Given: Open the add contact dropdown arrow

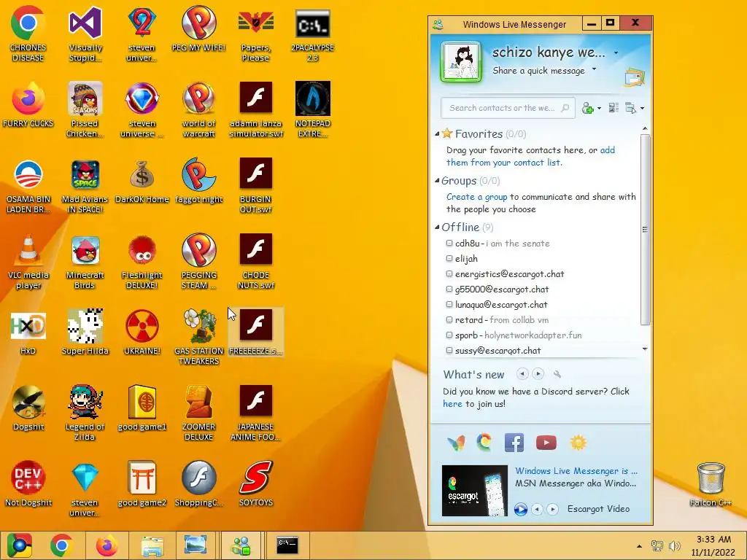Looking at the screenshot, I should click(x=599, y=109).
